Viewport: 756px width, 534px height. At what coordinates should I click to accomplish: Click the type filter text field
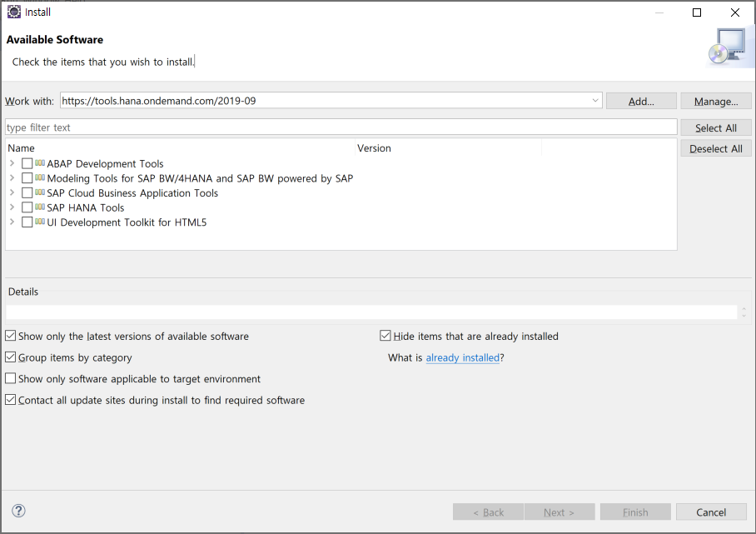click(x=341, y=127)
